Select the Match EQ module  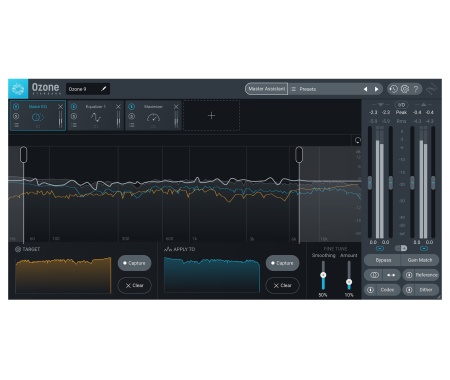(x=38, y=116)
